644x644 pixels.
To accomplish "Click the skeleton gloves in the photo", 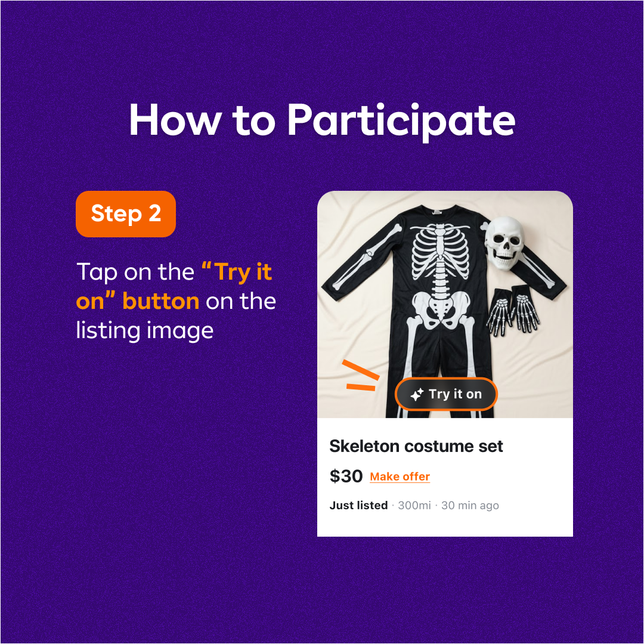I will [x=513, y=309].
